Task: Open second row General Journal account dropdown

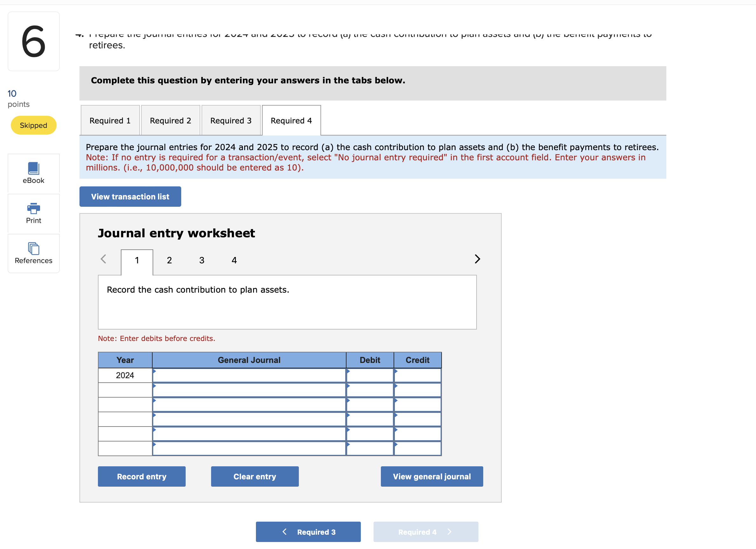Action: [x=249, y=390]
